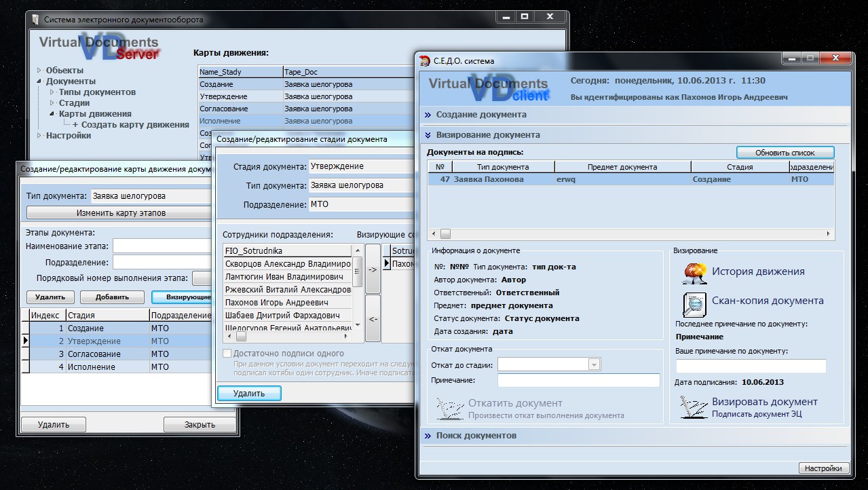Click the Визировать документ signature icon

(693, 407)
